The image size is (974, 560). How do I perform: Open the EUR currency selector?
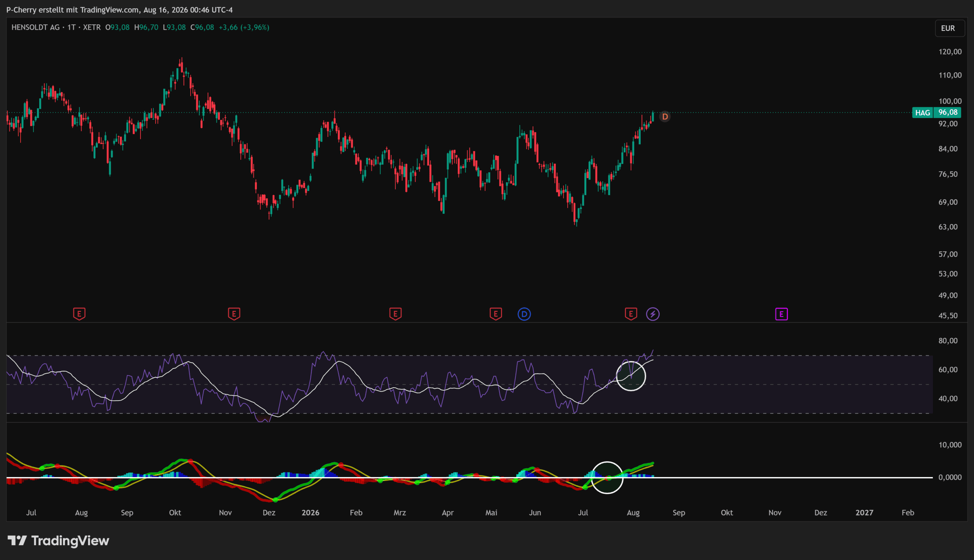point(949,28)
